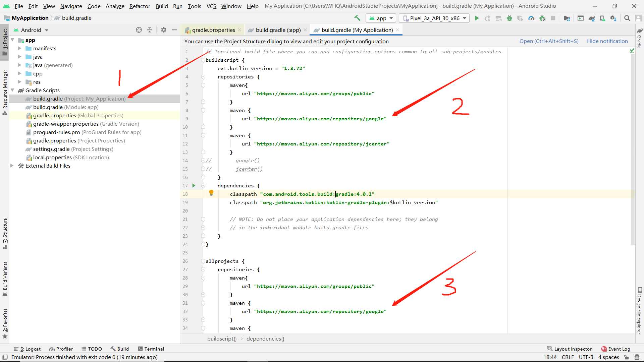Click the dependencies{} breadcrumb below the editor
644x362 pixels.
coord(265,339)
